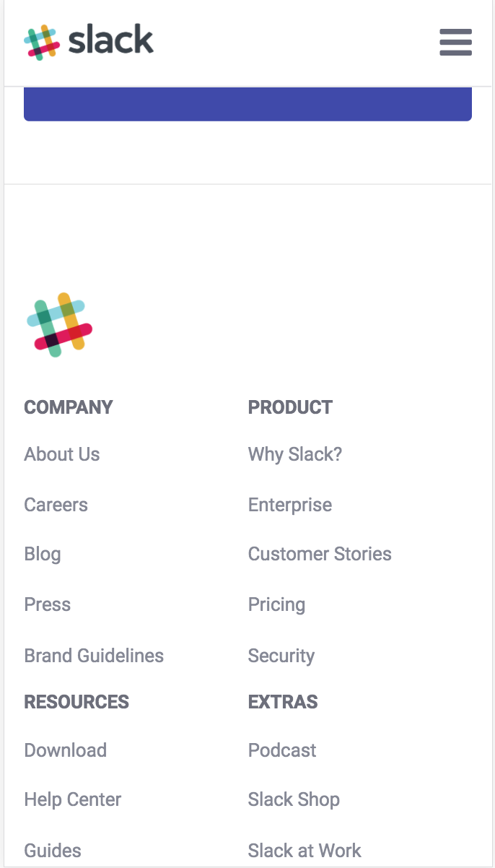The height and width of the screenshot is (868, 495).
Task: Navigate to the Enterprise page
Action: coord(290,505)
